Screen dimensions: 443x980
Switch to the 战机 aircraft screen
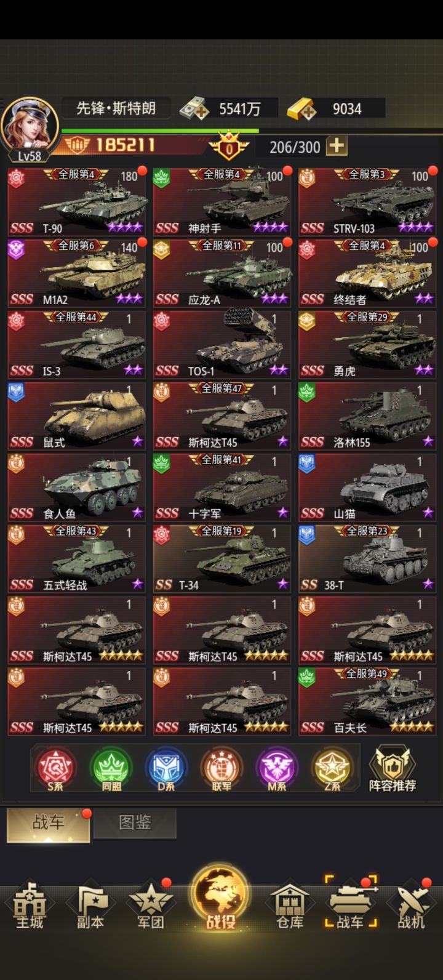coord(411,906)
